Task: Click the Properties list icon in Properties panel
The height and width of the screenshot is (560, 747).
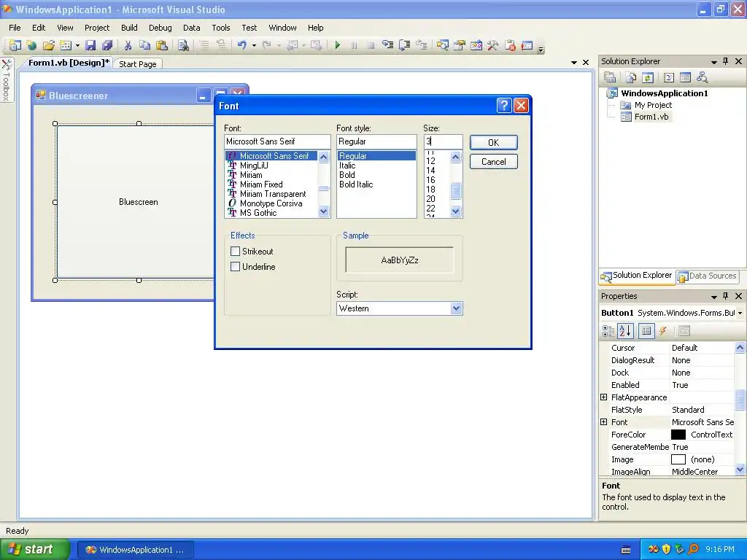Action: [646, 331]
